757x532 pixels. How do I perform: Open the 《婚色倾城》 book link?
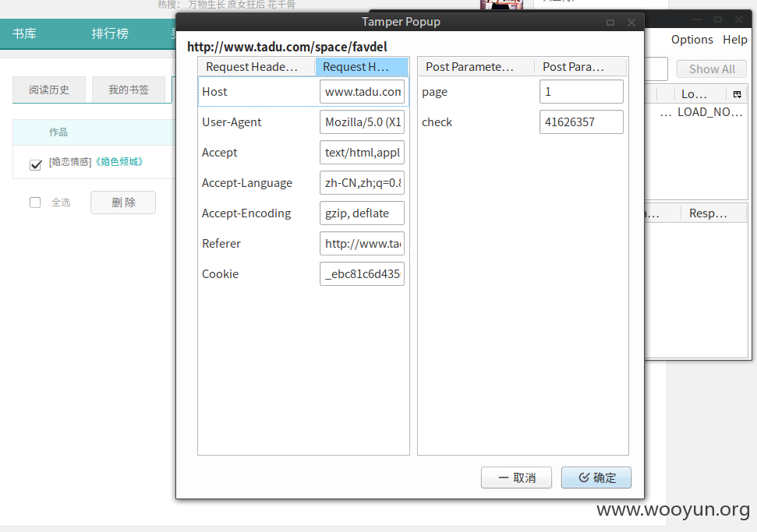point(119,161)
